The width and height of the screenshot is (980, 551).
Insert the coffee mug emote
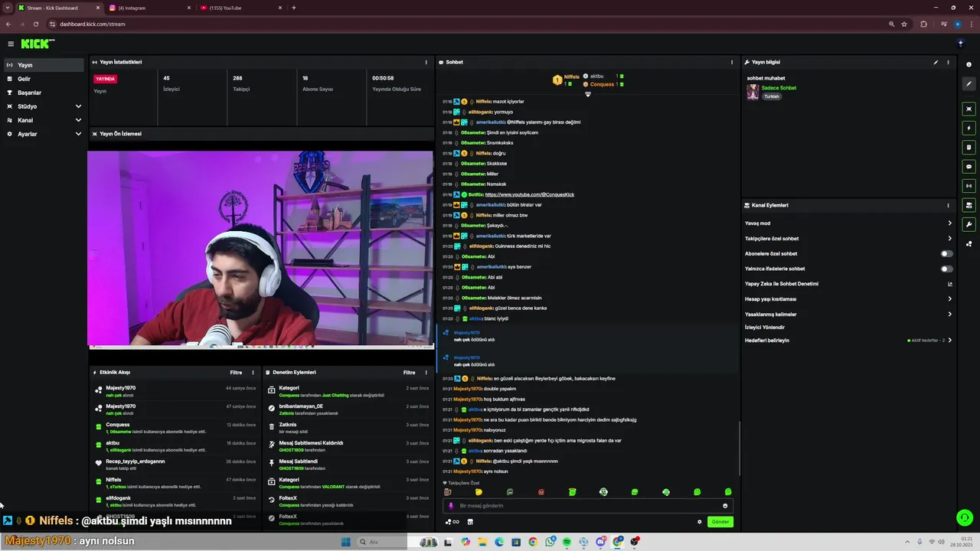(x=448, y=492)
